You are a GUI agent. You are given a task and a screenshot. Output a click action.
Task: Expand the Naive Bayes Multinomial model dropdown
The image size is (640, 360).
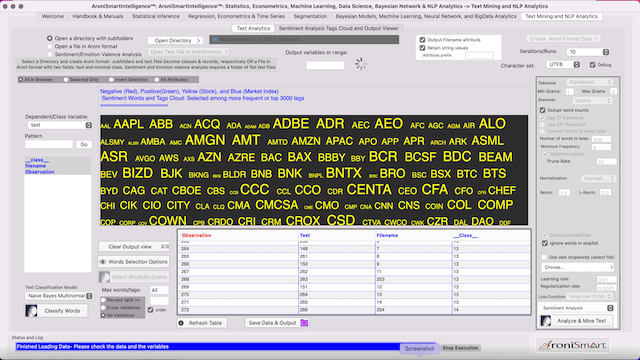coord(59,296)
